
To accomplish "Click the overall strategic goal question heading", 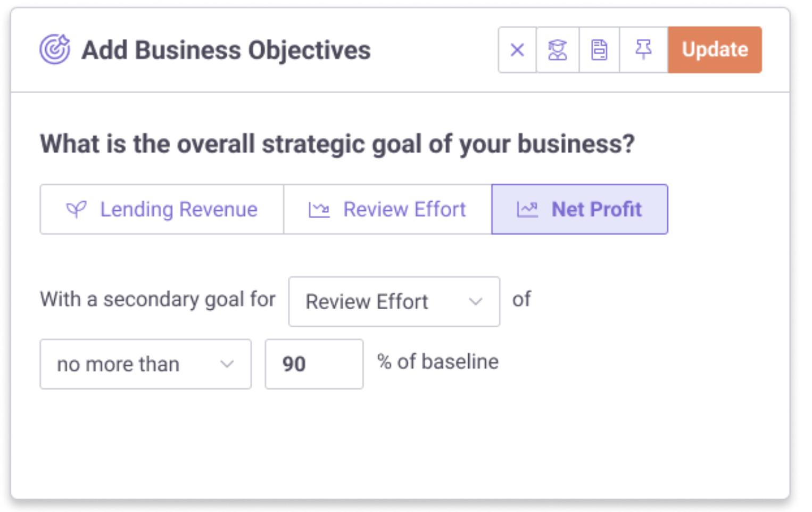I will [337, 144].
